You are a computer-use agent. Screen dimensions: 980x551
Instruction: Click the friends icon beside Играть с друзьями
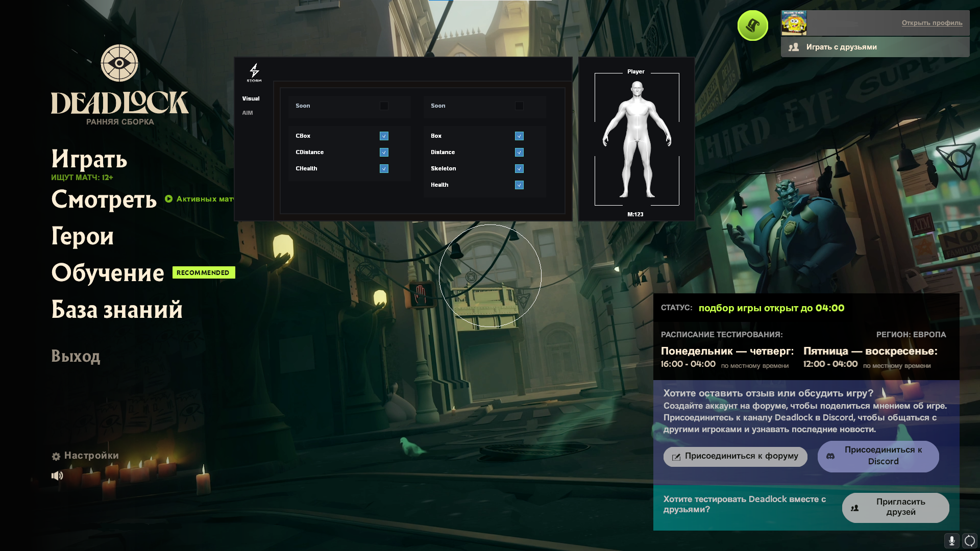tap(793, 47)
